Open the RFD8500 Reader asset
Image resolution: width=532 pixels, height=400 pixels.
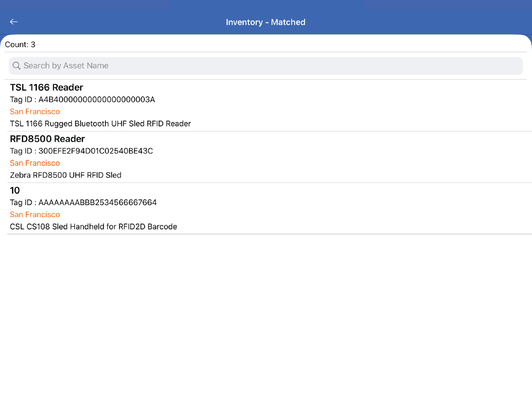pyautogui.click(x=47, y=139)
